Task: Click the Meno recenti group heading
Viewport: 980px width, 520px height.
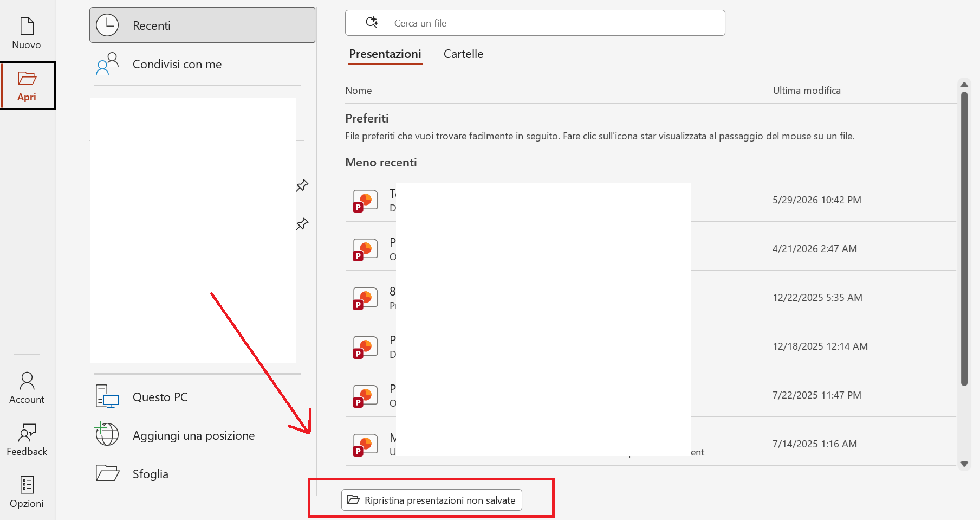Action: tap(381, 163)
